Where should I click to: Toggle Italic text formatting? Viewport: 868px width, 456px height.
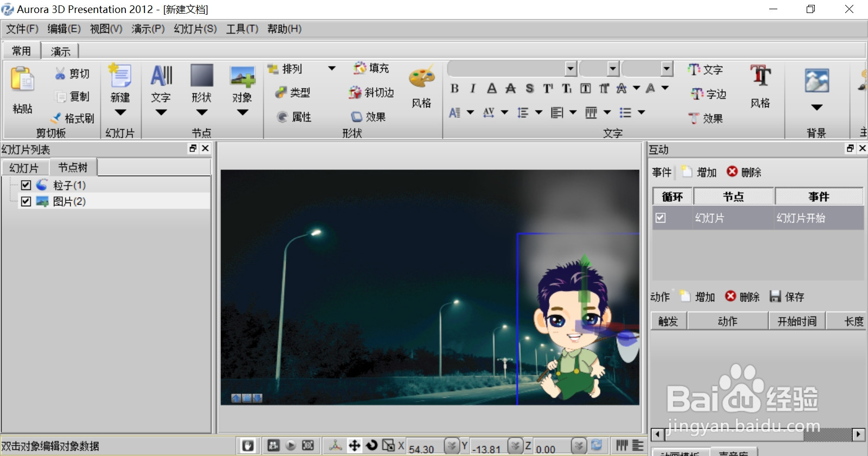tap(473, 88)
